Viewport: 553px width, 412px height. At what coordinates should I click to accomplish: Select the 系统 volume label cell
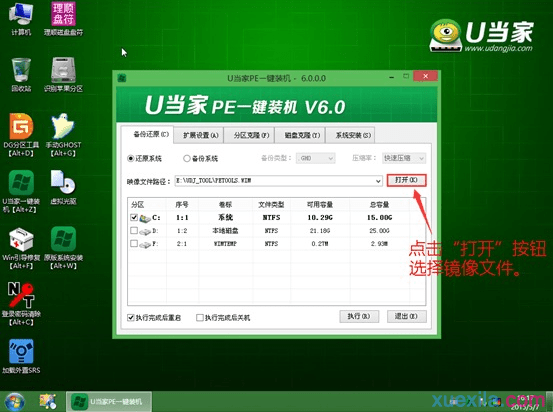click(x=226, y=218)
